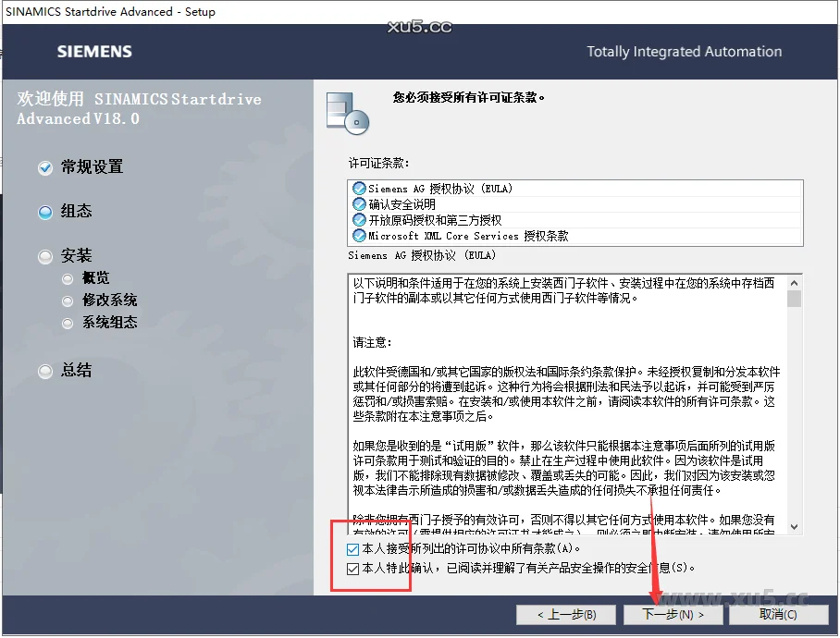Disable the product safety confirmation checkbox
Image resolution: width=840 pixels, height=638 pixels.
coord(352,568)
